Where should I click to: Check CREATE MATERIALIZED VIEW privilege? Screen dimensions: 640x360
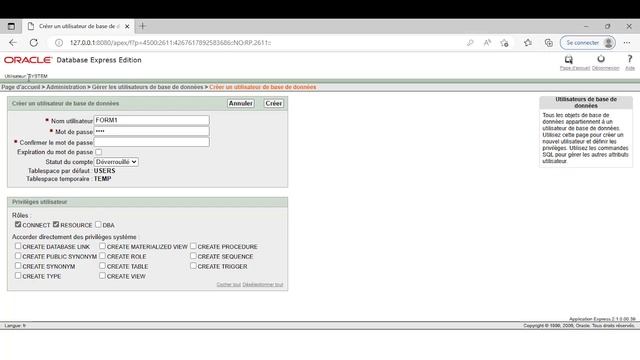[x=102, y=246]
